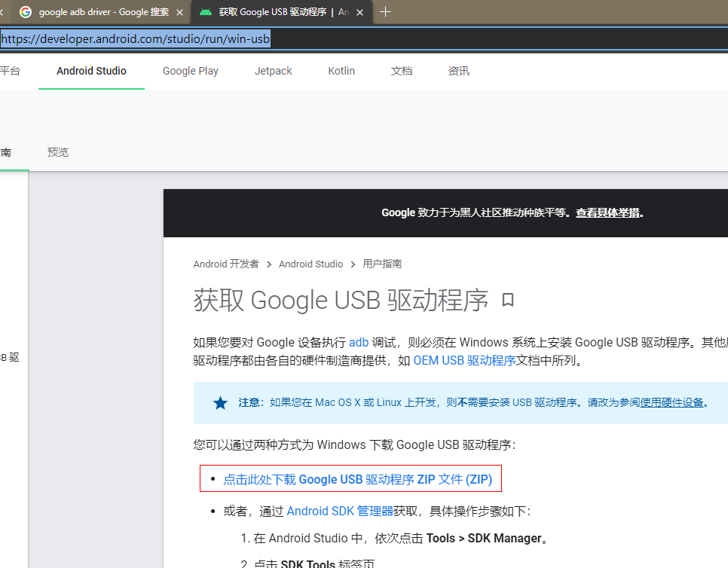Click the address bar showing the win-usb URL

pos(136,38)
